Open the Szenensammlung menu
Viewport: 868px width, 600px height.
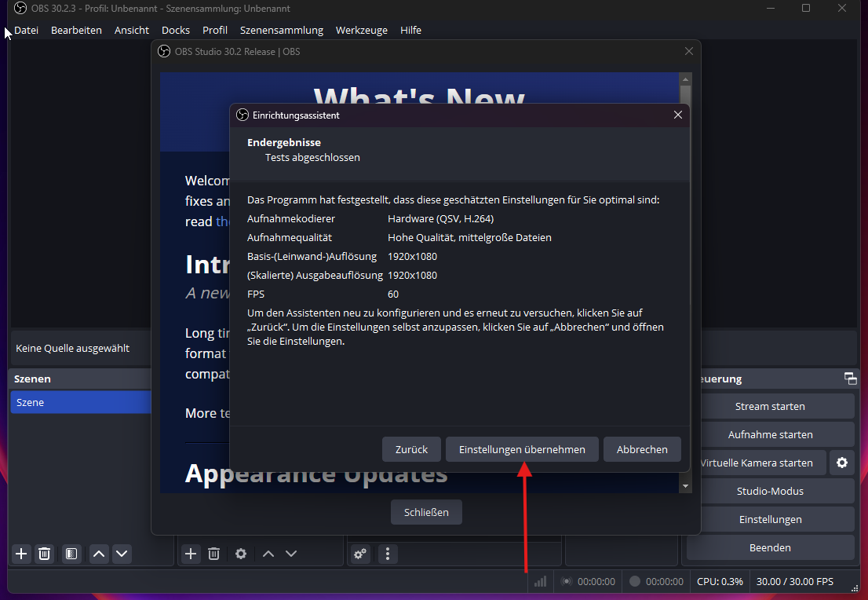[282, 31]
